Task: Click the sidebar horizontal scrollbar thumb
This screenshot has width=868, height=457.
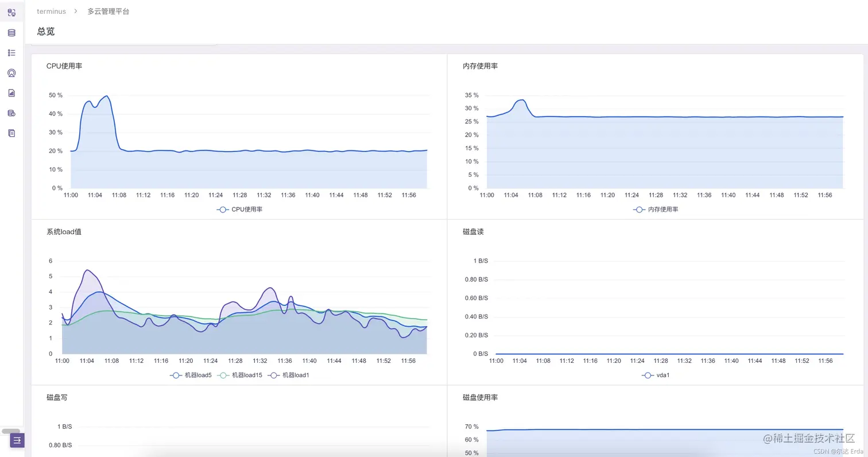Action: (x=11, y=431)
